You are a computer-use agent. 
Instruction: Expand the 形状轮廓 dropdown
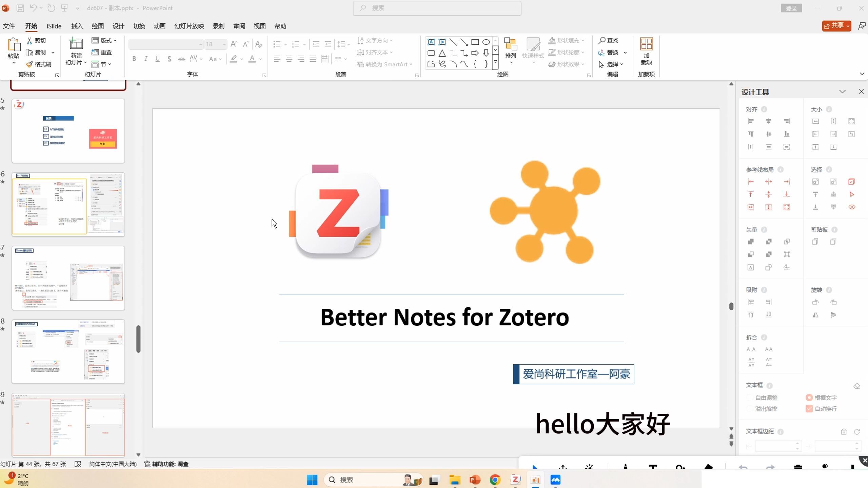click(583, 52)
